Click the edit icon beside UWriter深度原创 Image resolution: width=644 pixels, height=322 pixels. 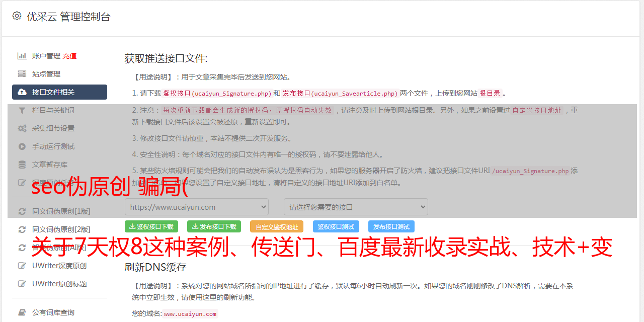pos(22,266)
